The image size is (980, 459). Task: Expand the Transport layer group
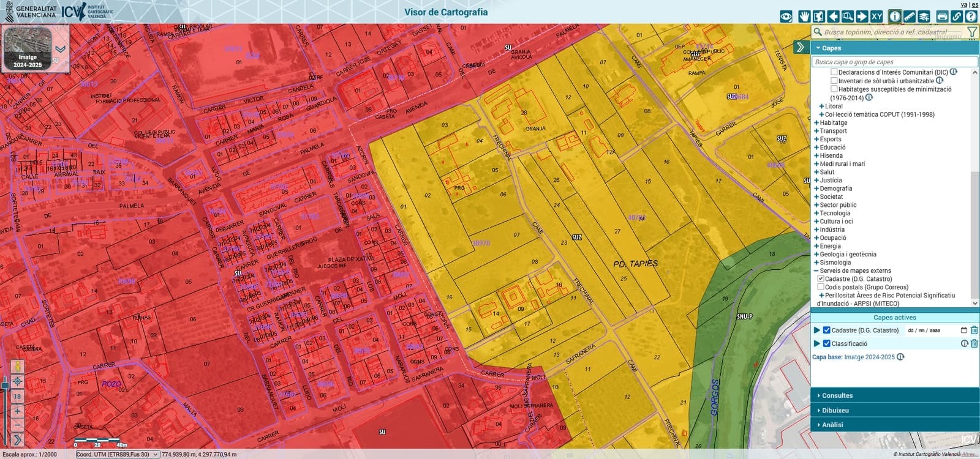pos(816,131)
